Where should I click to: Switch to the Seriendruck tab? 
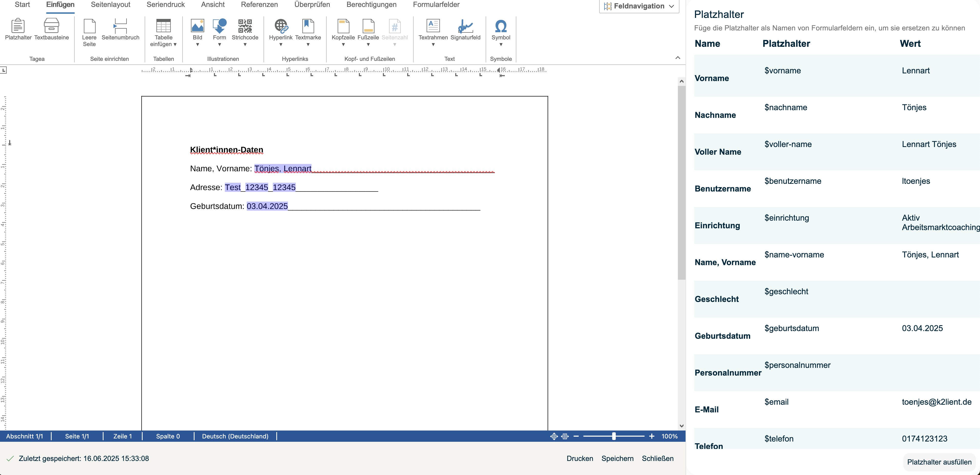(x=165, y=5)
